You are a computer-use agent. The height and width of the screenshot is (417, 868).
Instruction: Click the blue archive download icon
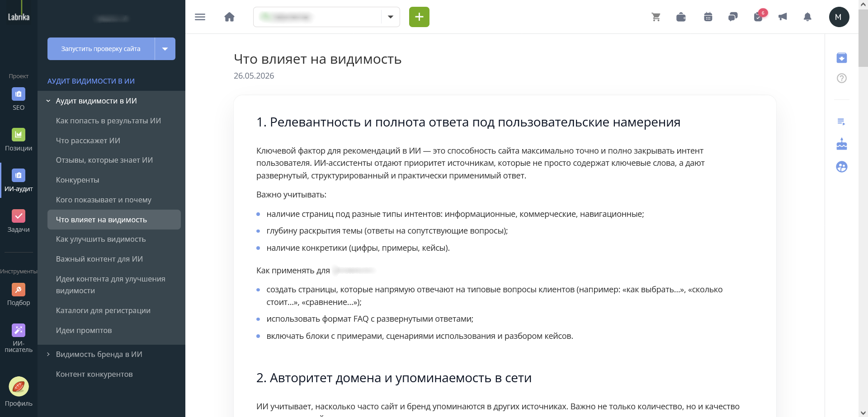click(x=841, y=58)
